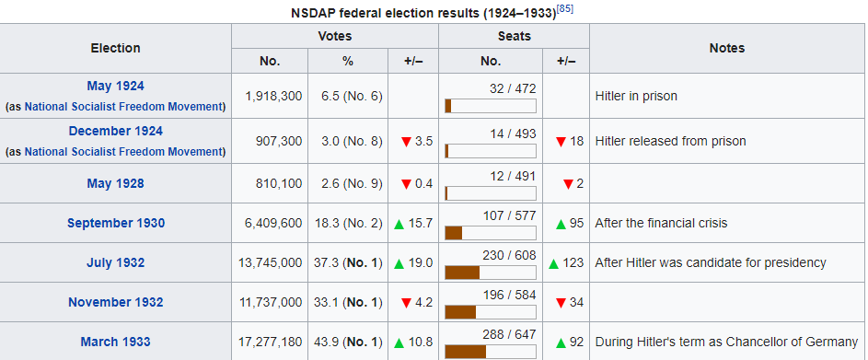Click red down arrow beside 0.4 vote change
This screenshot has width=868, height=360.
(x=406, y=184)
